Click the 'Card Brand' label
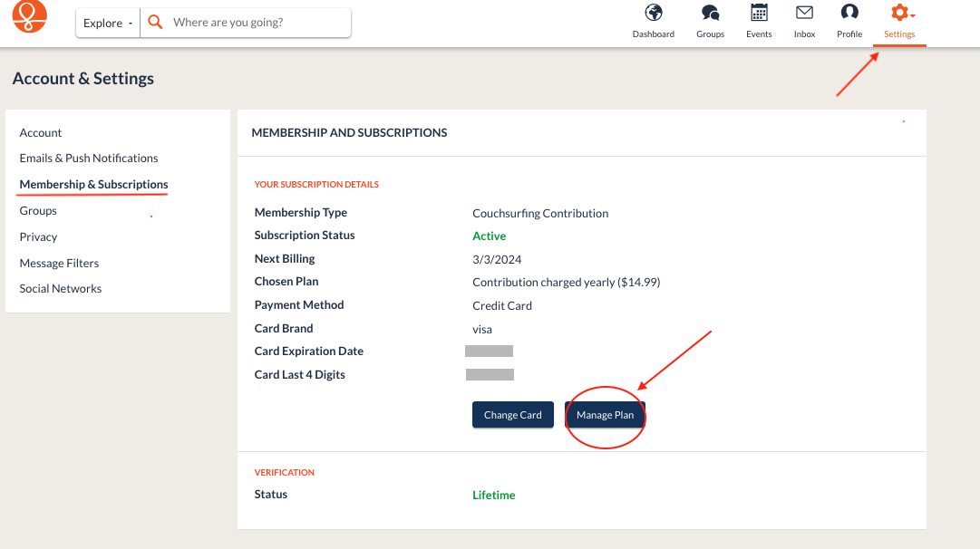The width and height of the screenshot is (980, 549). (x=284, y=329)
